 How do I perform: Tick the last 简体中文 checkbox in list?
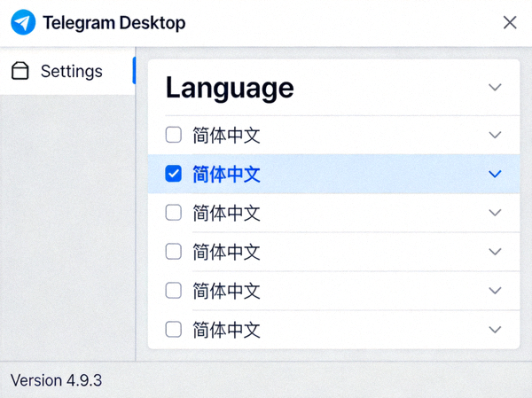pyautogui.click(x=174, y=329)
